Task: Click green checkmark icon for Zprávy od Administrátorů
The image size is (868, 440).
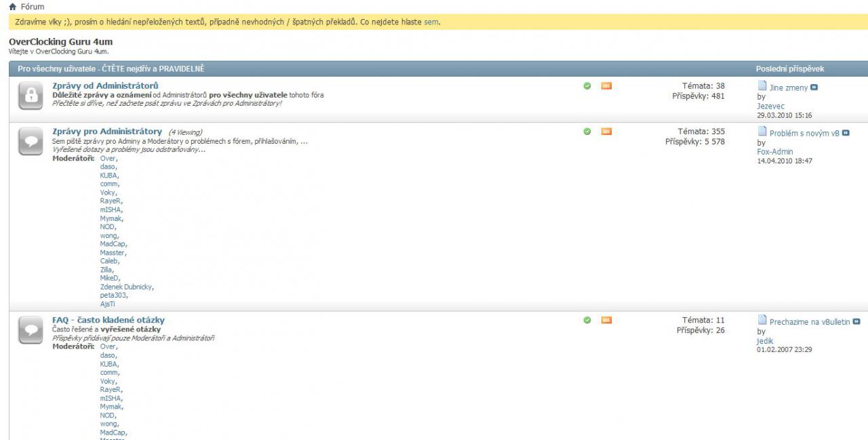Action: click(587, 86)
